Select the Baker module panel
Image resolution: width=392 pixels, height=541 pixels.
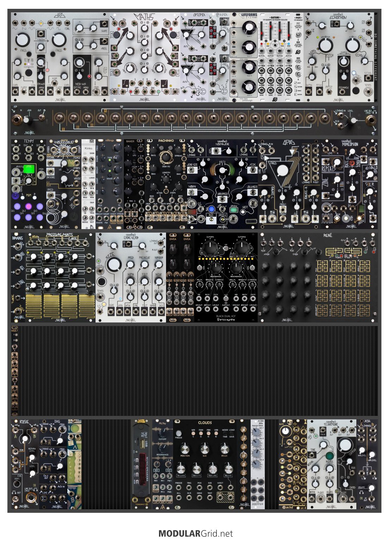[x=134, y=184]
